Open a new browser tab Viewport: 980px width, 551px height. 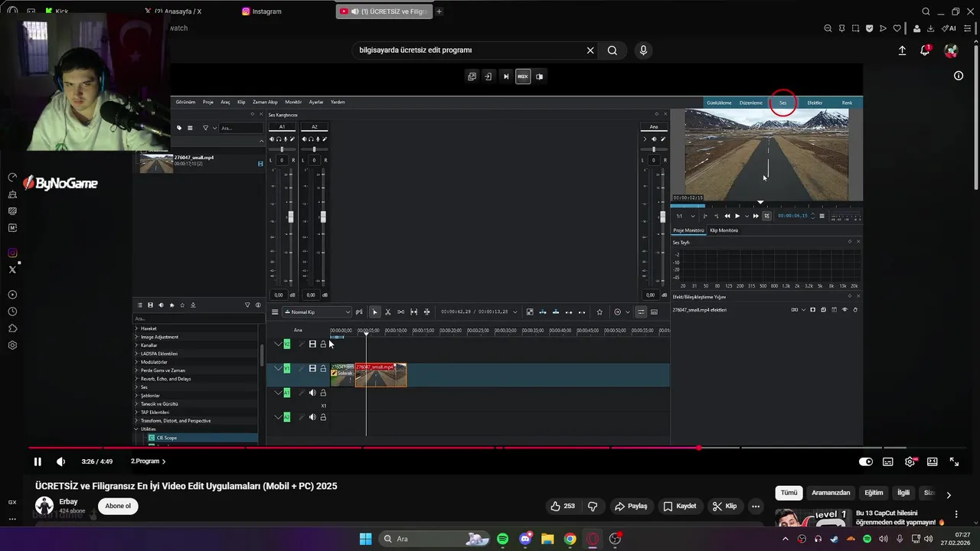439,11
